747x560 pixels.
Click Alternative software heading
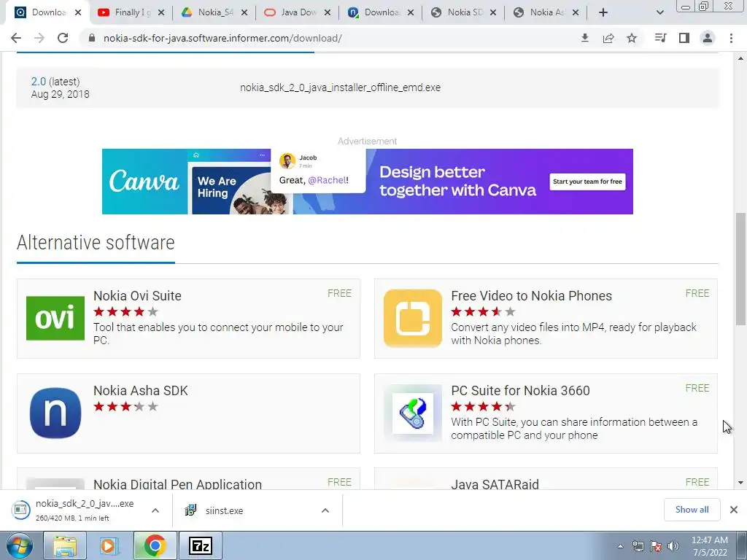click(x=96, y=242)
